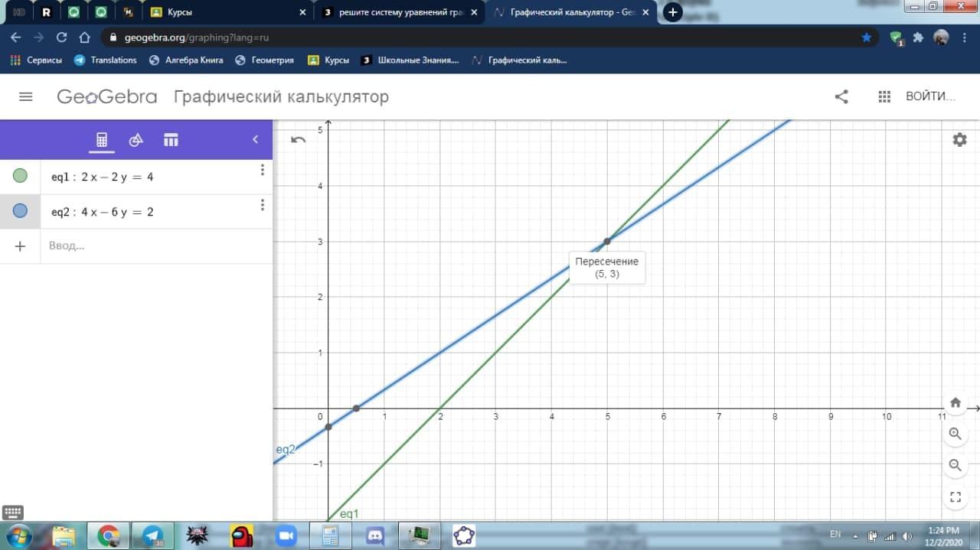Open the GeoGebra hamburger main menu
The image size is (980, 550).
26,97
